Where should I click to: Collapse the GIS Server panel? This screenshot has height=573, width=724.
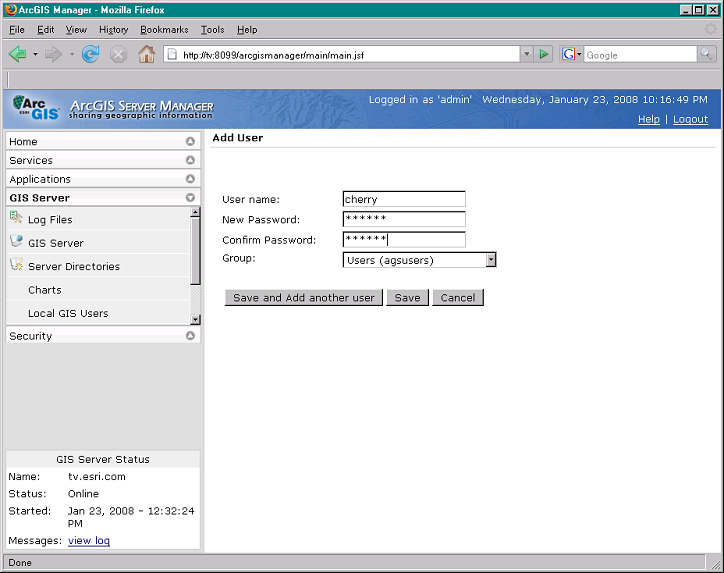click(190, 198)
